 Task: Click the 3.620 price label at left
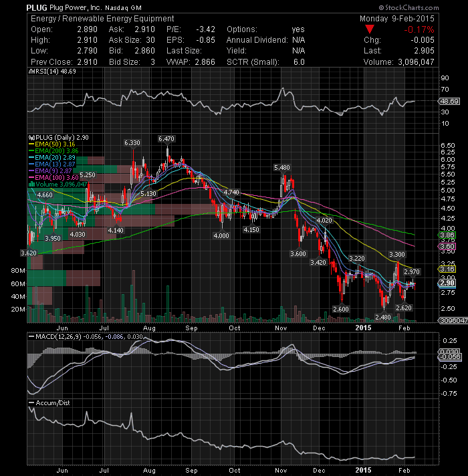coord(29,253)
